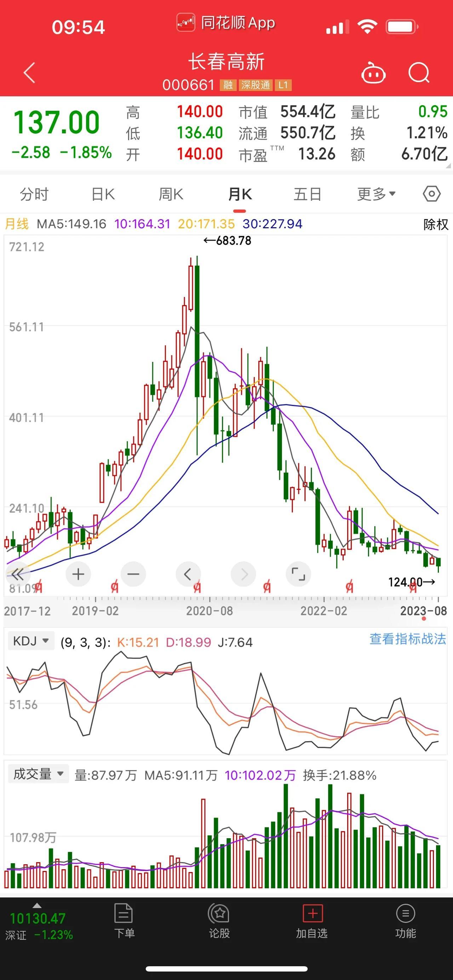Switch to 分时 tab
The image size is (453, 980).
pos(34,194)
